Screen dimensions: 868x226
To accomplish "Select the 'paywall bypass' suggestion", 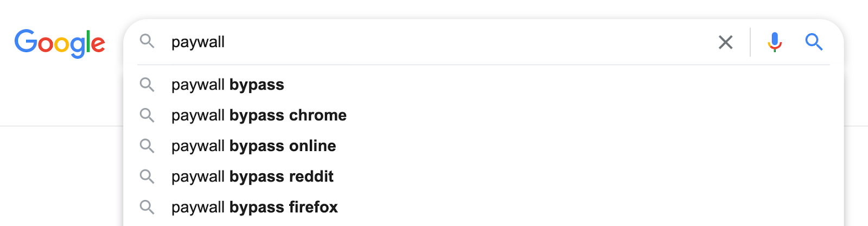I will tap(228, 85).
